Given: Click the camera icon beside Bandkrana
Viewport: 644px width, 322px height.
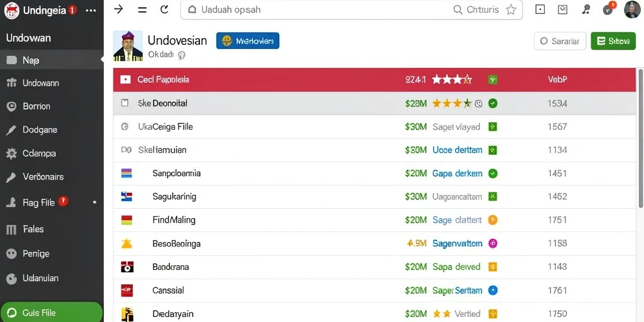Looking at the screenshot, I should point(127,267).
